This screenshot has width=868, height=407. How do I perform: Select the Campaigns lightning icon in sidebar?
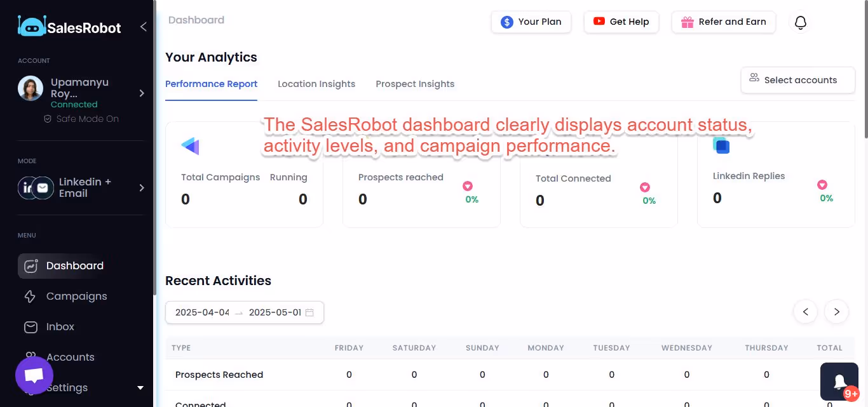click(x=31, y=296)
